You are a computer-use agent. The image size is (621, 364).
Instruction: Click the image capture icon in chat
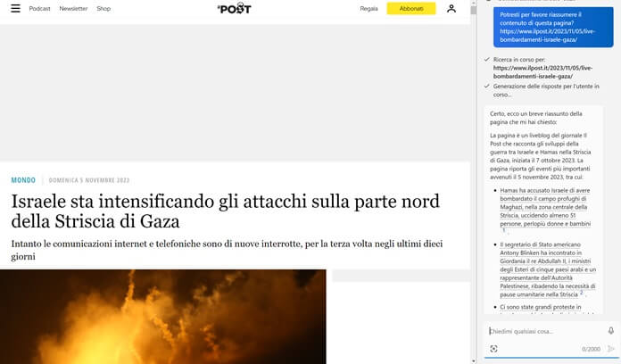(x=493, y=349)
